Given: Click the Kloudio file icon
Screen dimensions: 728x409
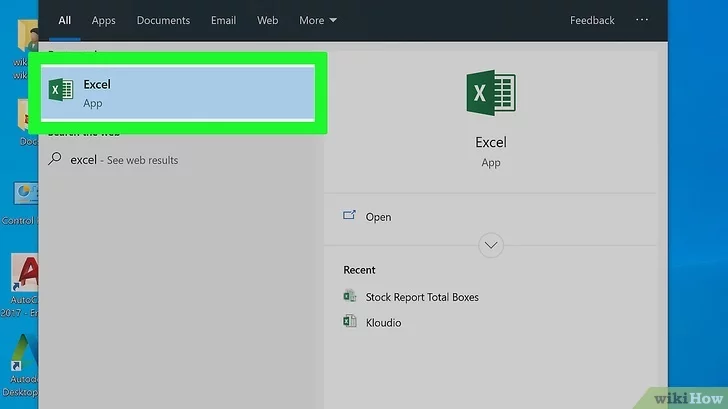Looking at the screenshot, I should (350, 321).
